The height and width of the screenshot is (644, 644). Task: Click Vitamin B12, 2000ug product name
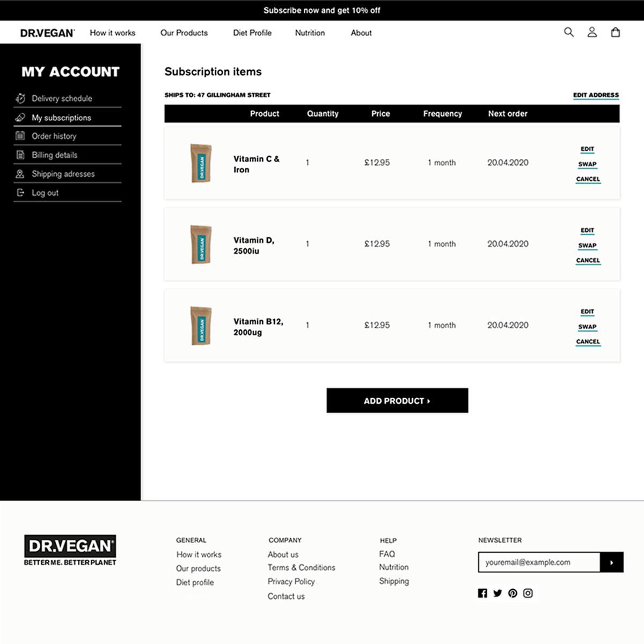click(x=258, y=327)
